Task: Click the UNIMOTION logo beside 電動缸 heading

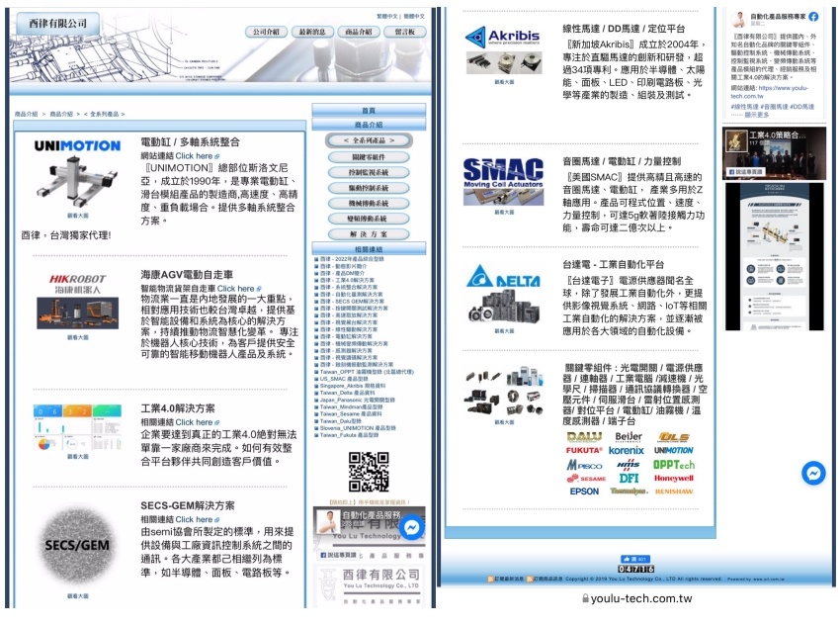Action: pyautogui.click(x=78, y=145)
